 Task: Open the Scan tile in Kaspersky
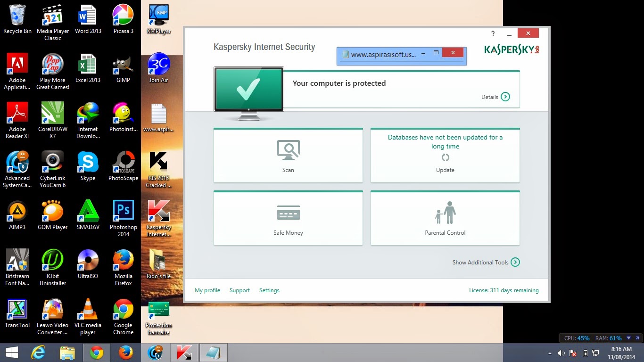pyautogui.click(x=288, y=155)
